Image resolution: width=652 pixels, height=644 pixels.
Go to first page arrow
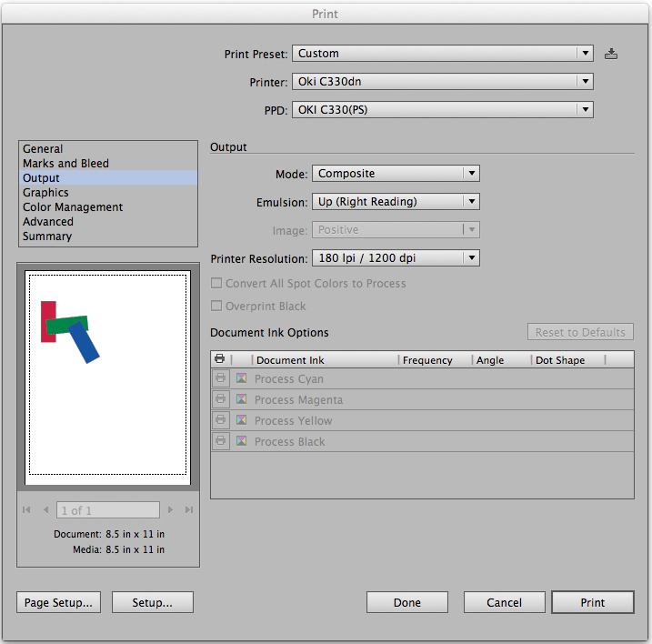click(26, 509)
